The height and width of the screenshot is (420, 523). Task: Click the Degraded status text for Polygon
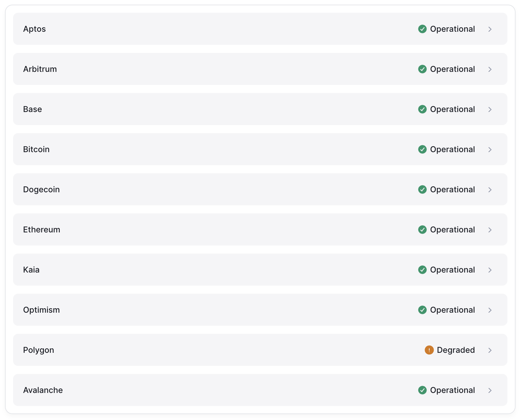click(x=456, y=350)
